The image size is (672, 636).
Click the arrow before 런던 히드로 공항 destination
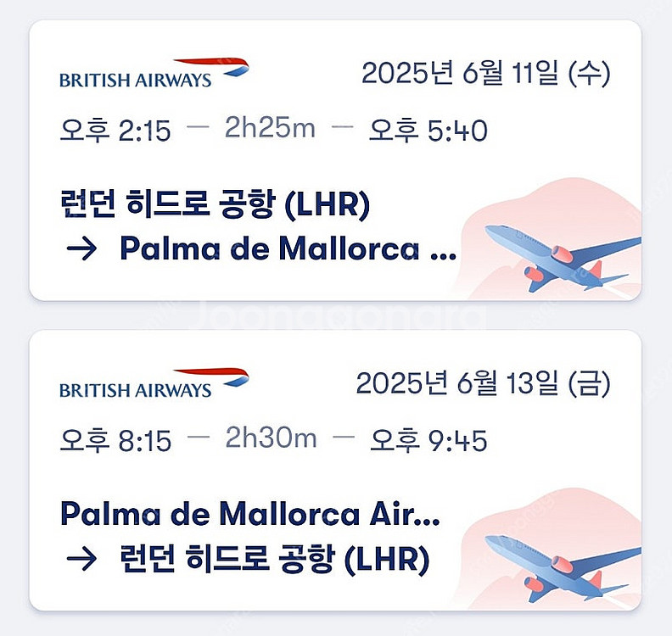coord(81,559)
